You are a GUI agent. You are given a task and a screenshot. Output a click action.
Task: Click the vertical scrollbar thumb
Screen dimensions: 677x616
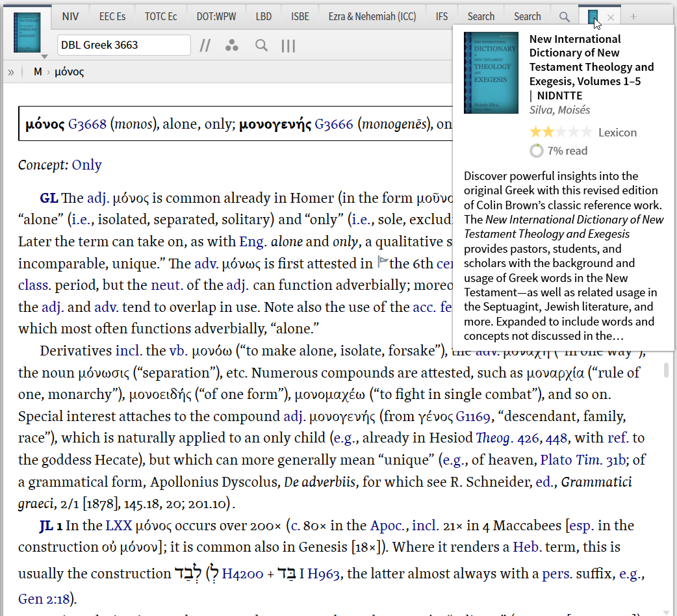(x=666, y=370)
